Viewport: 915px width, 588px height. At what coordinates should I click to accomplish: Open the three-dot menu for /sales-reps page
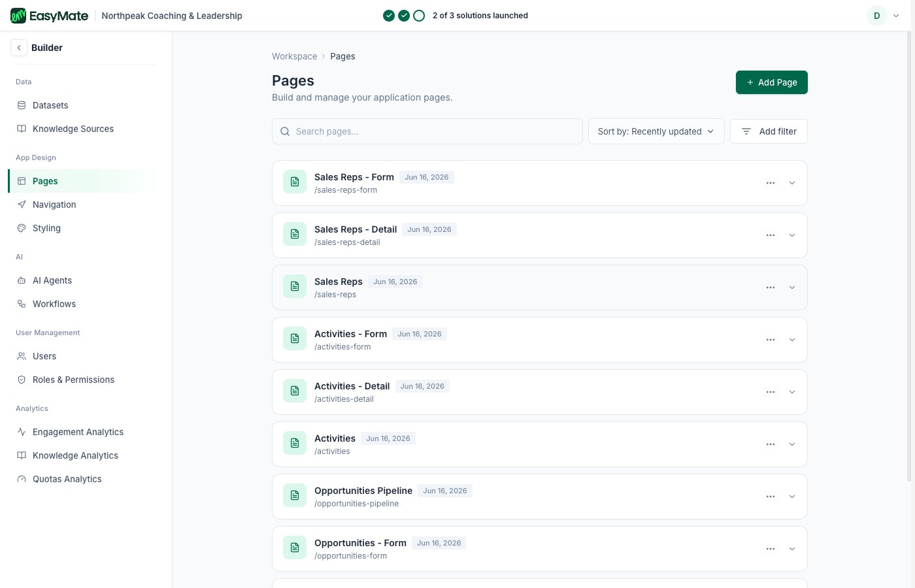tap(771, 287)
